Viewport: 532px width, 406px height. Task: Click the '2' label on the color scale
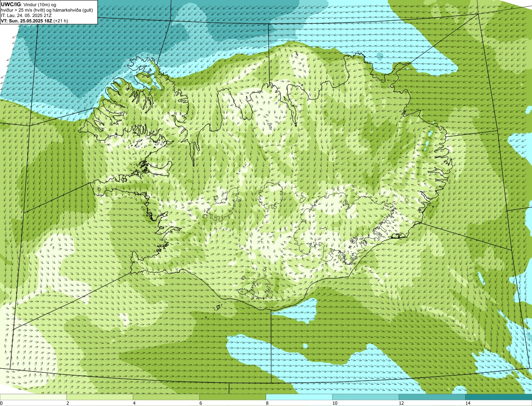tap(67, 403)
